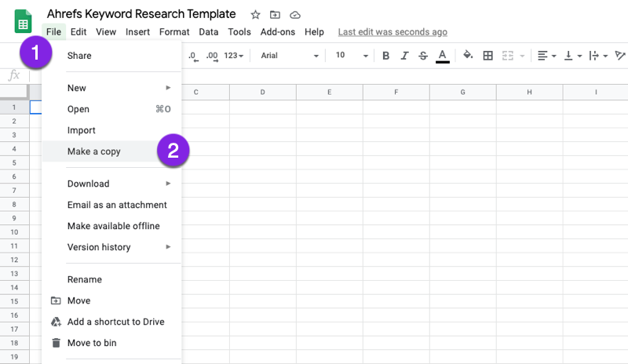The height and width of the screenshot is (364, 628).
Task: Select Make a copy
Action: click(x=111, y=151)
